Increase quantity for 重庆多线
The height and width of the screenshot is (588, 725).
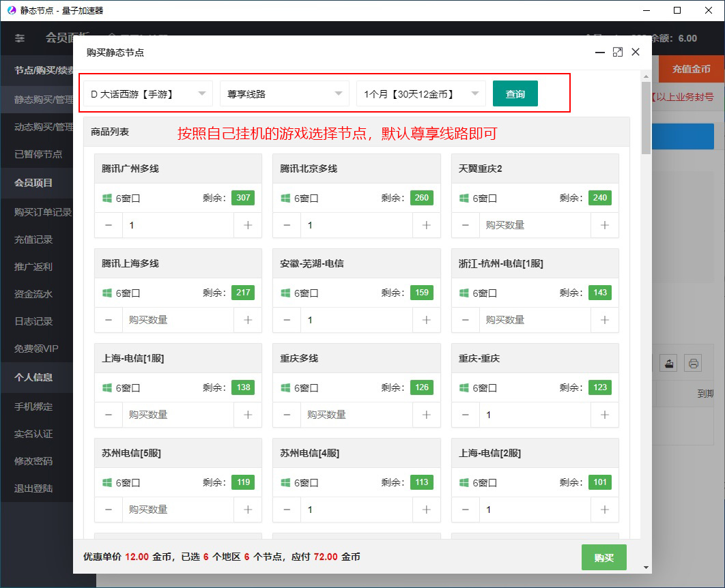coord(426,415)
